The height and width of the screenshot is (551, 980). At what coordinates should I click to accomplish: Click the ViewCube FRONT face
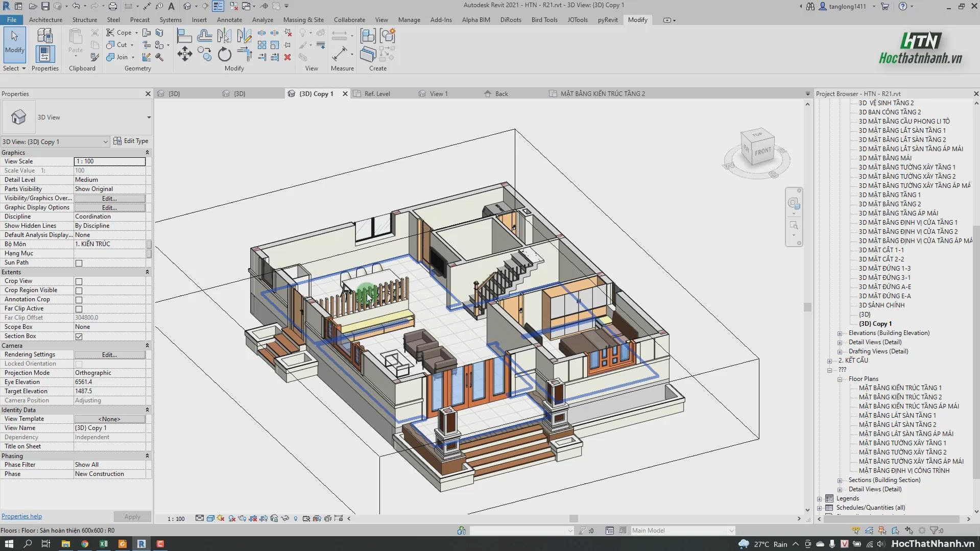[762, 152]
